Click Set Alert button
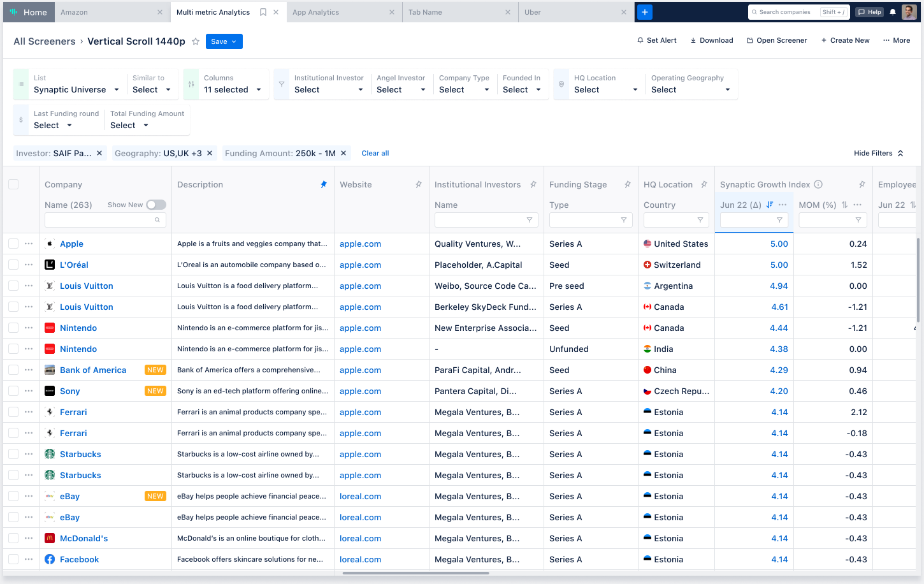Screen dimensions: 924x584 coord(657,40)
